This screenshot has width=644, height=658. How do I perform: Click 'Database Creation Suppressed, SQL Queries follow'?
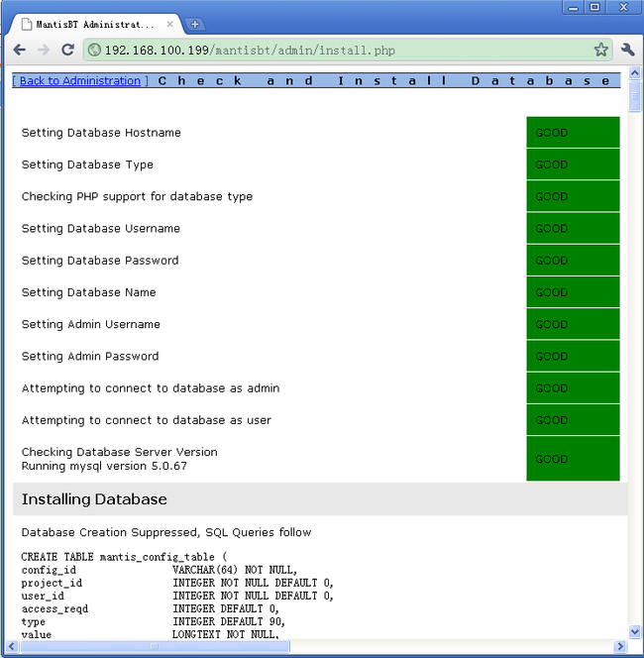click(x=166, y=532)
